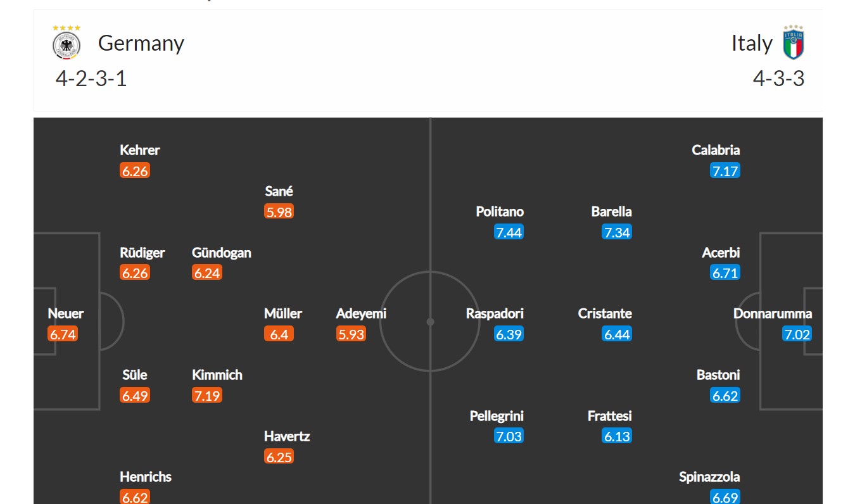Click the Germany team crest icon
The height and width of the screenshot is (504, 855).
tap(66, 43)
